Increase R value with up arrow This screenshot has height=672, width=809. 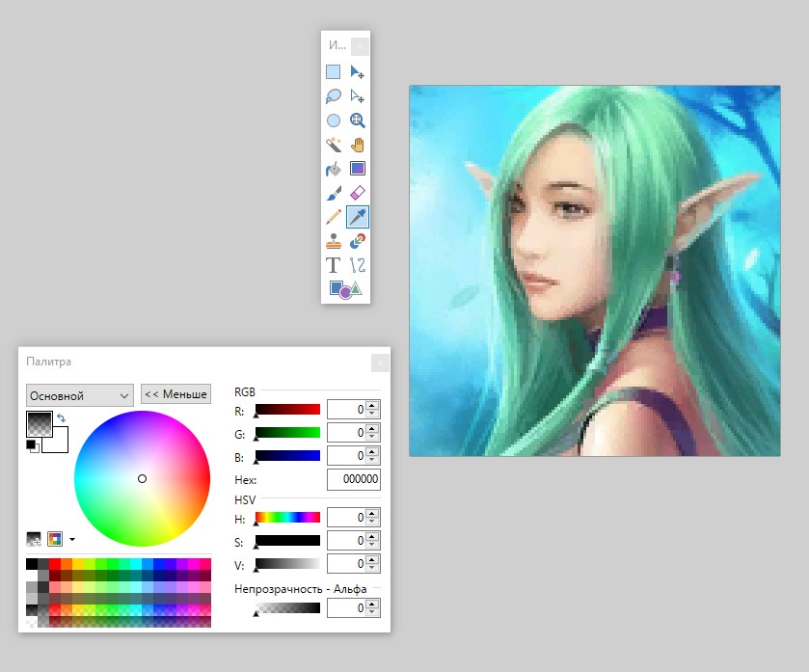coord(372,405)
